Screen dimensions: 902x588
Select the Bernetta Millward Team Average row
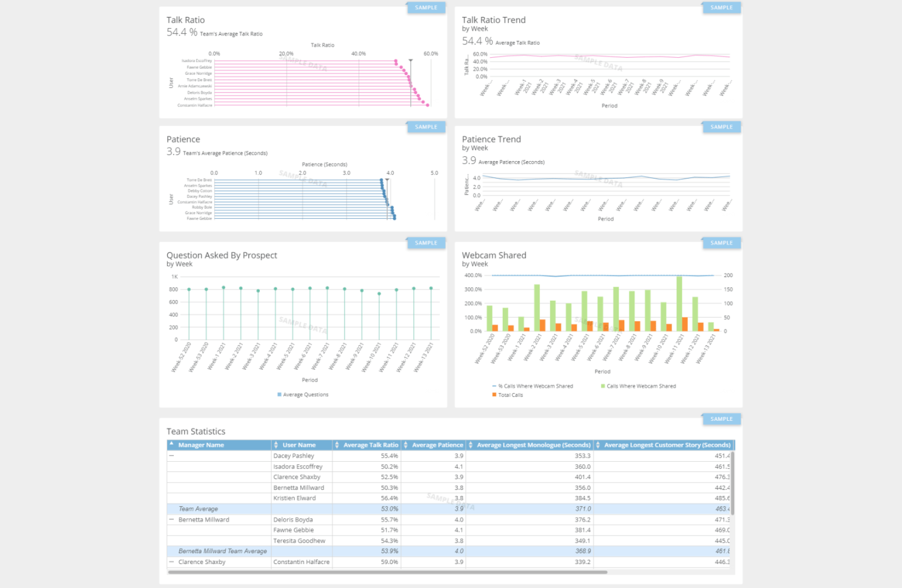tap(222, 551)
